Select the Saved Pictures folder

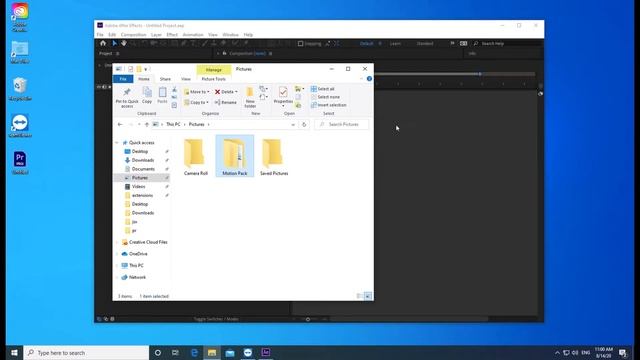point(274,157)
